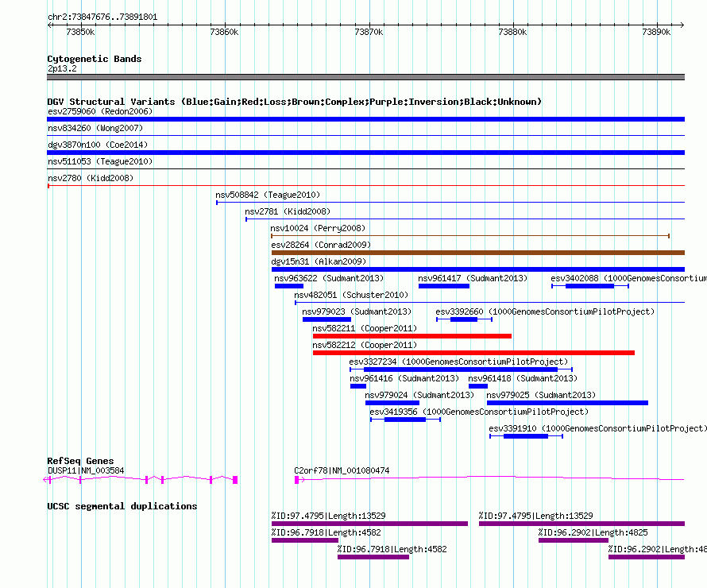Click the chr2:73847676..73891801 region label
This screenshot has width=707, height=588.
[102, 17]
